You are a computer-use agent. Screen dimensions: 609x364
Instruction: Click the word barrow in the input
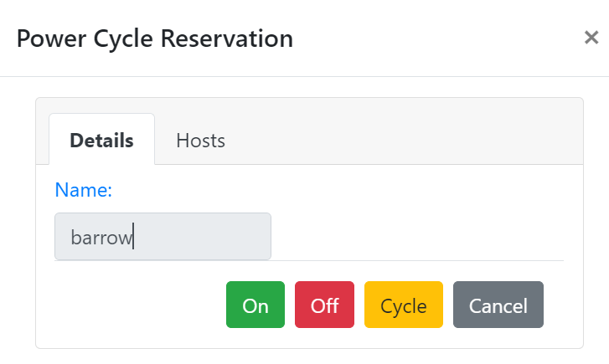coord(101,237)
